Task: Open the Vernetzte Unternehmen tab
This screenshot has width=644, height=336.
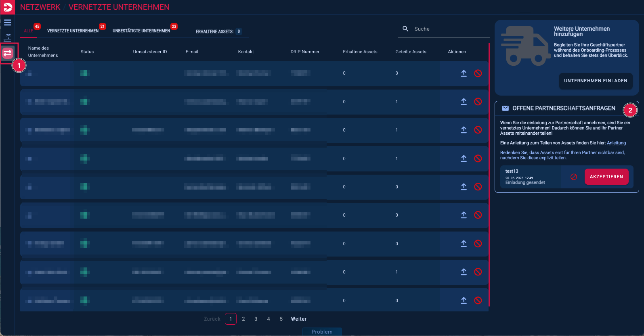Action: [73, 31]
